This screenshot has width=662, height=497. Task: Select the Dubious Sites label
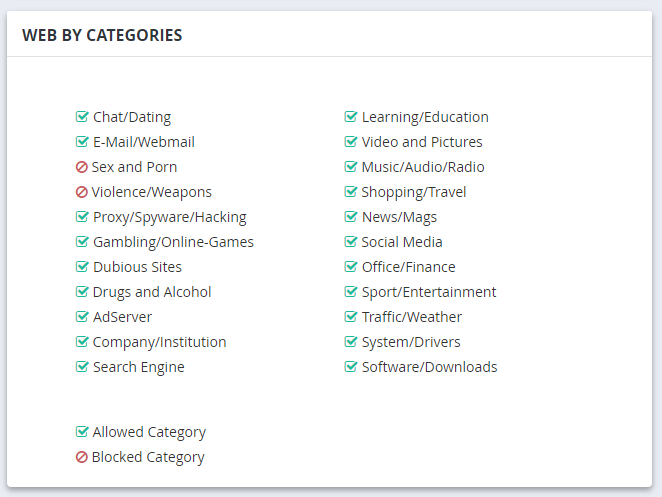137,267
